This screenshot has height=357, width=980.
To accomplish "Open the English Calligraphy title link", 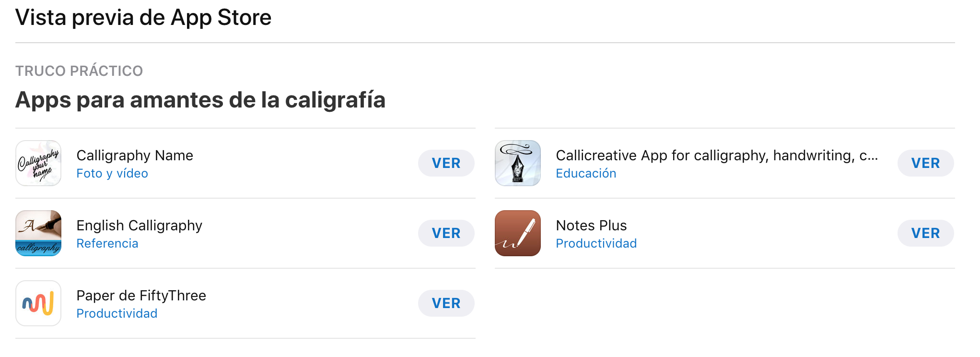I will tap(139, 226).
